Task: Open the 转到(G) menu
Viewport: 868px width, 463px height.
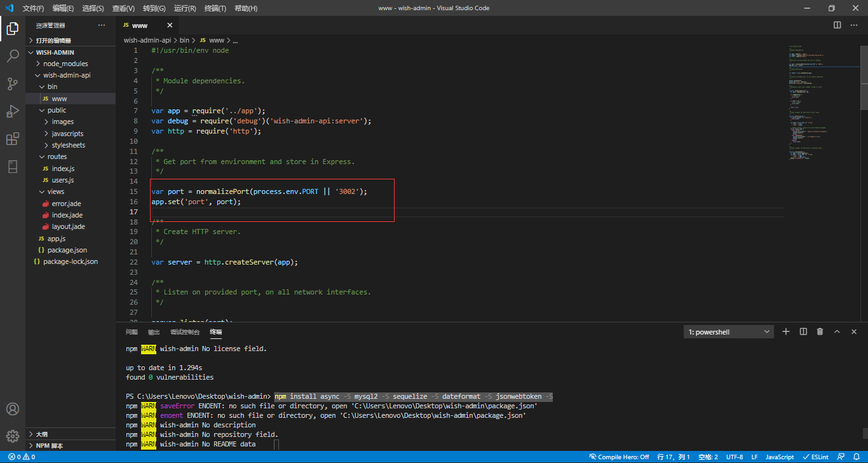Action: pos(154,8)
